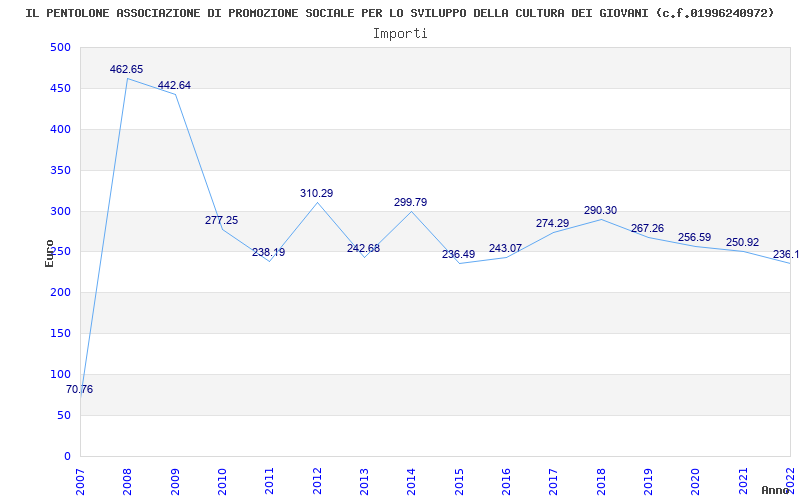
Task: Click the 450 y-axis tick label
Action: pos(60,88)
